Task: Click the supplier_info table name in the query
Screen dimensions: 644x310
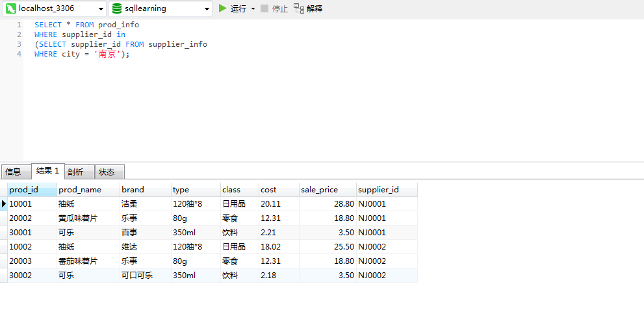Action: click(x=178, y=44)
